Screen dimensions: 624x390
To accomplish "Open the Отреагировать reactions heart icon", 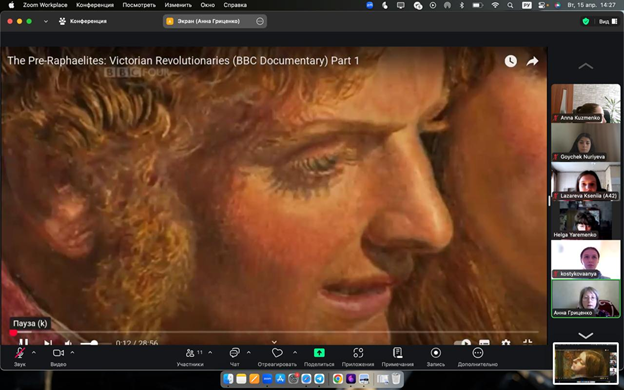I will (277, 353).
